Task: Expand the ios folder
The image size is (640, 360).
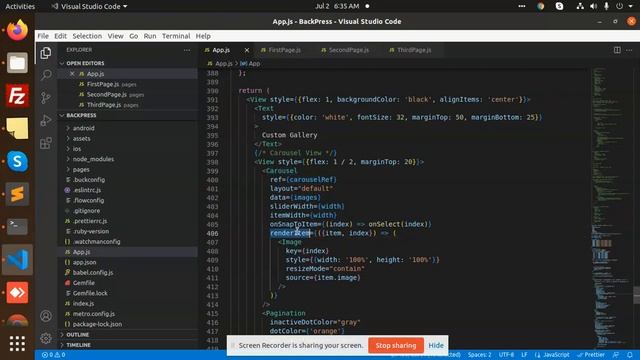Action: [77, 149]
